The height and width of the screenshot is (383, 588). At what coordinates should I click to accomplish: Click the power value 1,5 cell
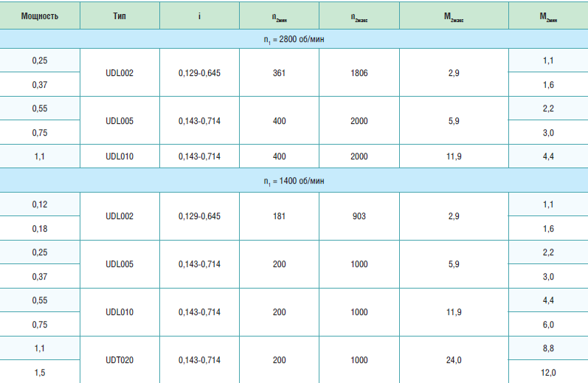(x=40, y=373)
